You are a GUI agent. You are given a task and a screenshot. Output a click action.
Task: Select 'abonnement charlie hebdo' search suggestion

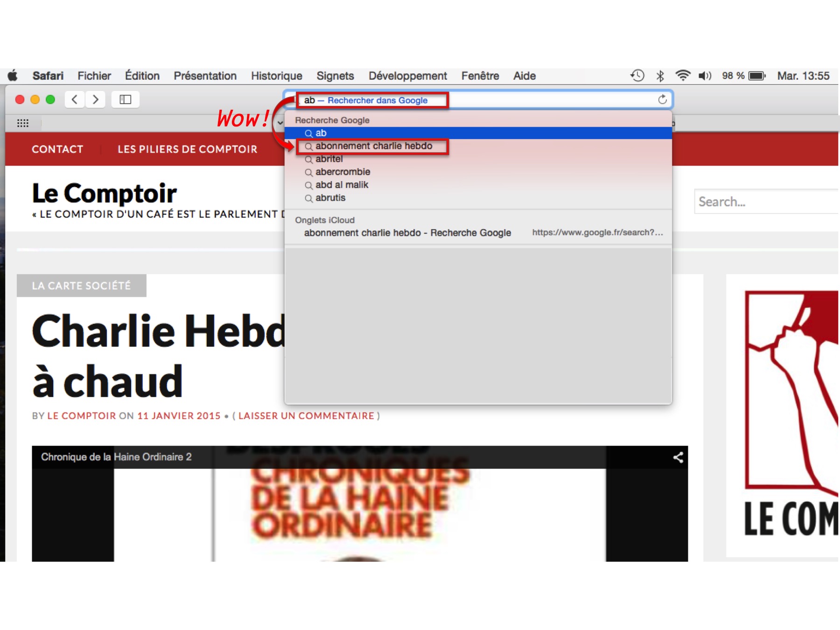coord(373,146)
